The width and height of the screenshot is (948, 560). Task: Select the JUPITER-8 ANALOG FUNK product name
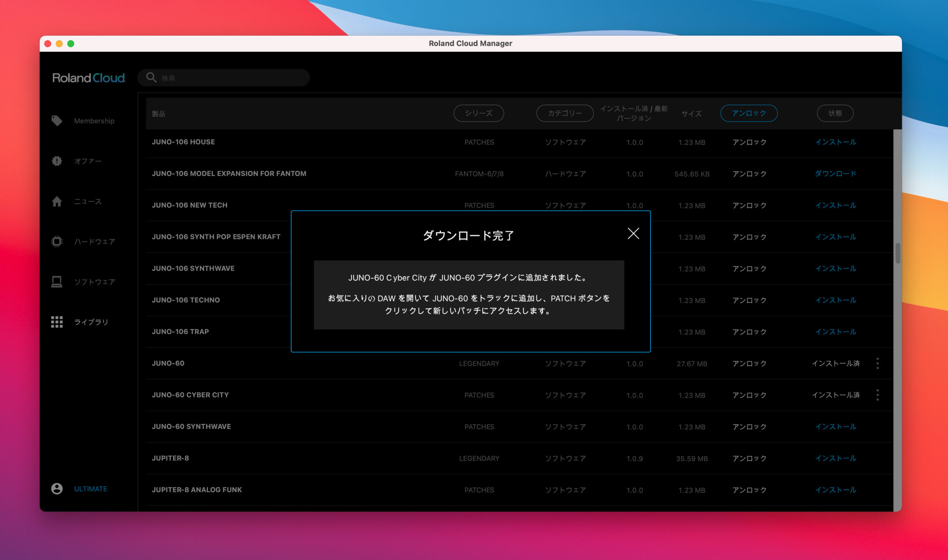click(x=197, y=490)
